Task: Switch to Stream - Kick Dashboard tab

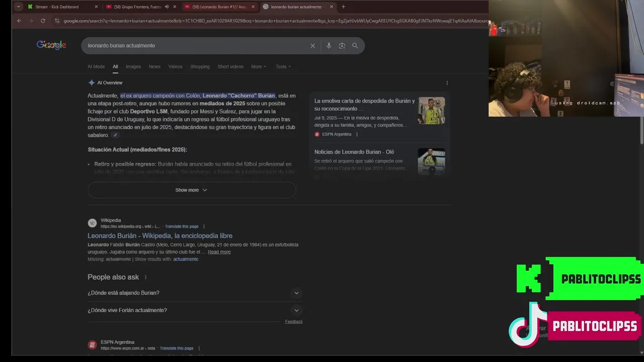Action: [x=57, y=7]
